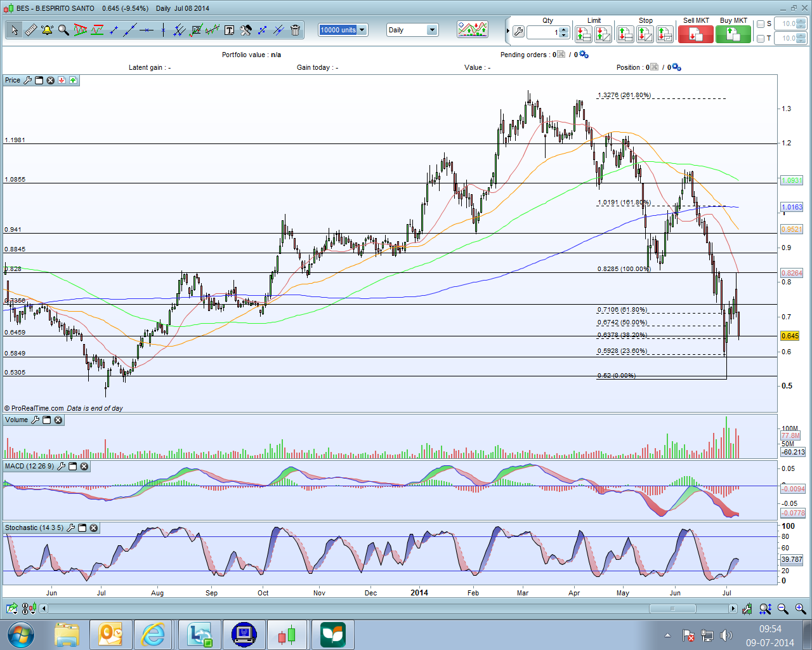
Task: Open Outlook from the taskbar
Action: coord(111,635)
